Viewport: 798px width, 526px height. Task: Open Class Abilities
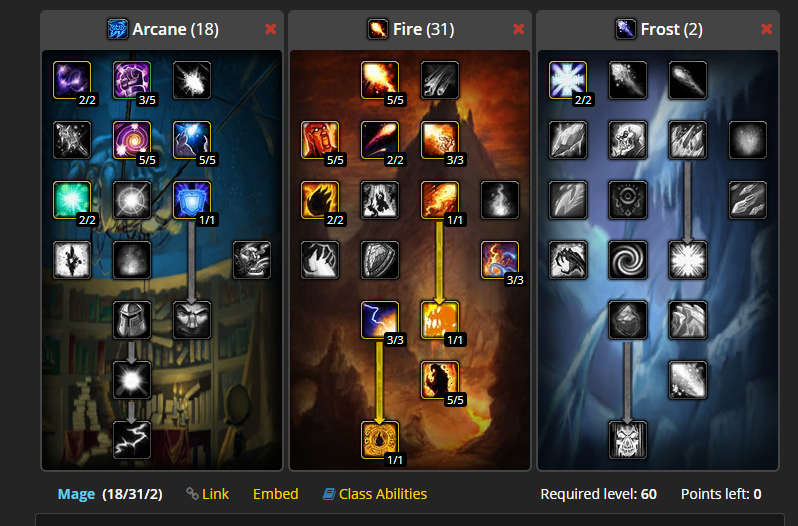click(x=375, y=493)
